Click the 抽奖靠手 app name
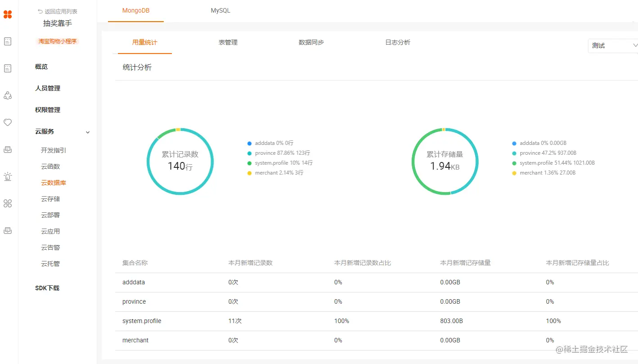 click(58, 23)
